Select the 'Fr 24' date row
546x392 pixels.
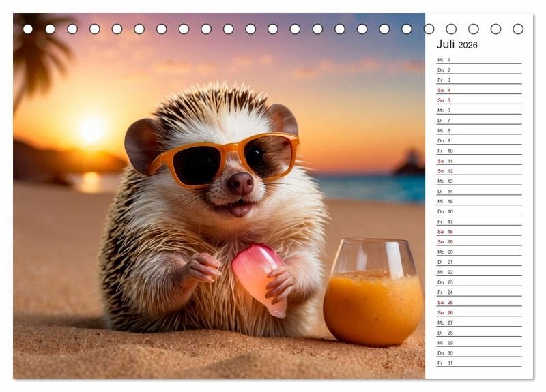pyautogui.click(x=479, y=292)
